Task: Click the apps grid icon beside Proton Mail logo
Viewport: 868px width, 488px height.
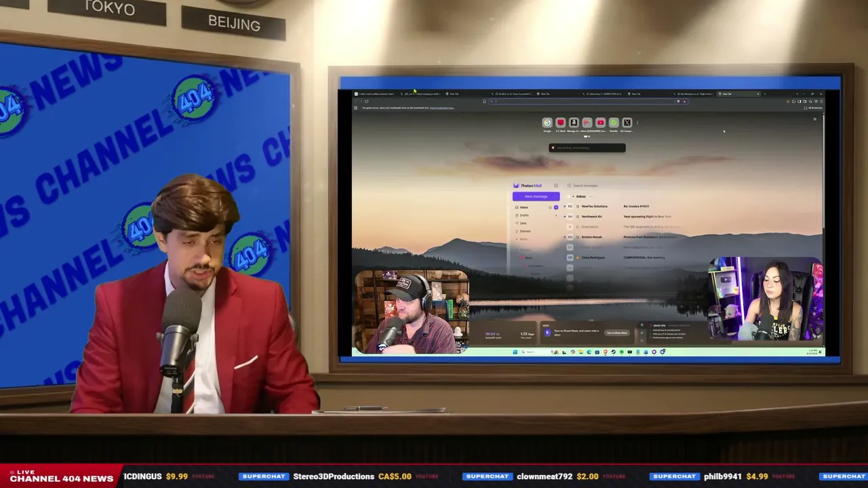Action: [x=556, y=186]
